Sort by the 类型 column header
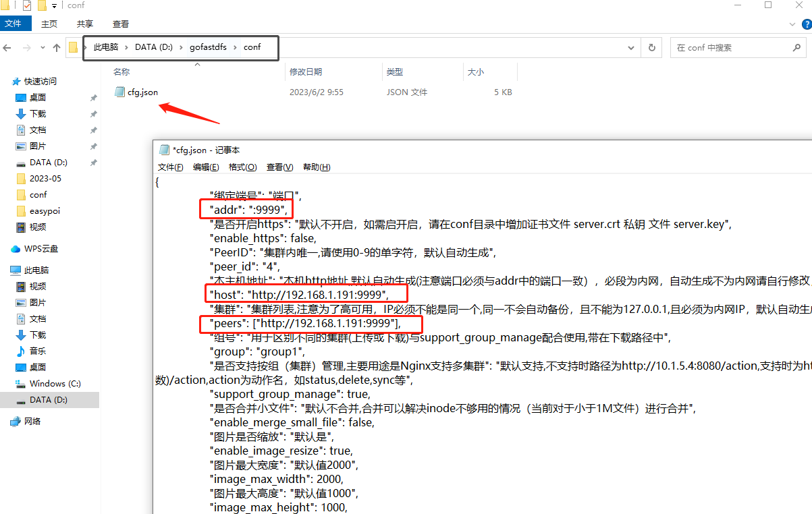Viewport: 812px width, 514px height. (394, 72)
